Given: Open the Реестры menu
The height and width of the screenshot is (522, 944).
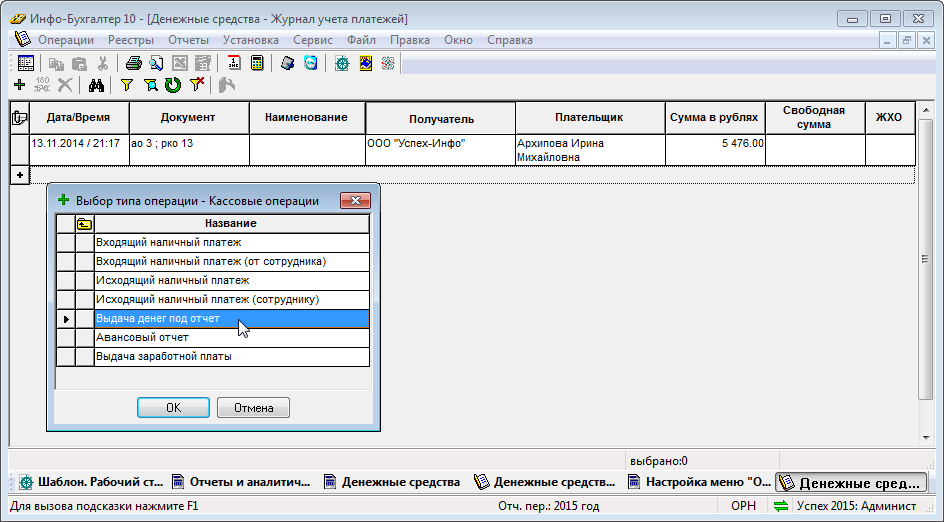Looking at the screenshot, I should [131, 40].
